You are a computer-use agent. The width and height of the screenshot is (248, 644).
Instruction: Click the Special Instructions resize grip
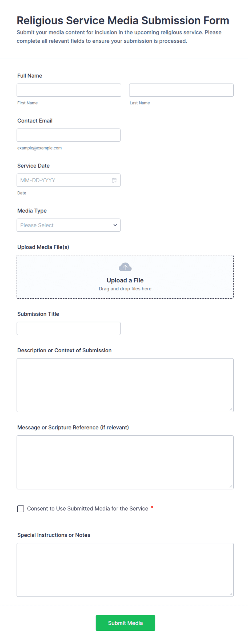[x=231, y=594]
